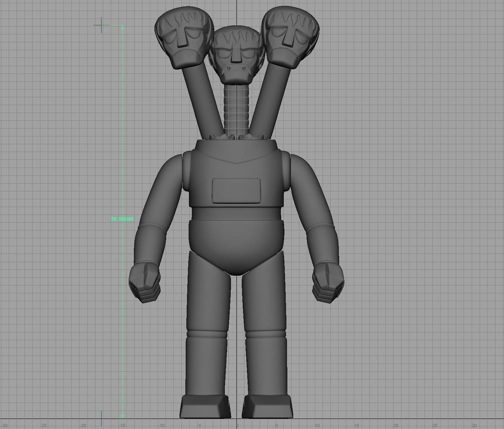
Task: Select the lower locator at the measure line base
Action: pos(101,418)
